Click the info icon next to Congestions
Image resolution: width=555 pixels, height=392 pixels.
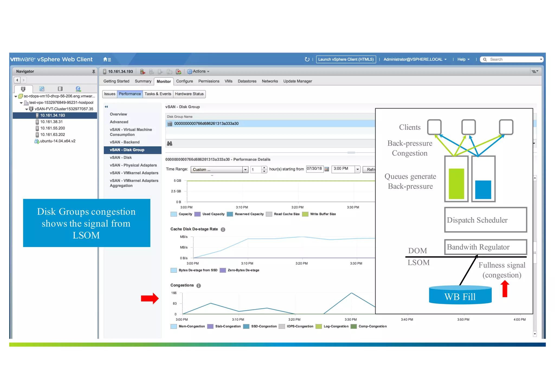[x=199, y=286]
